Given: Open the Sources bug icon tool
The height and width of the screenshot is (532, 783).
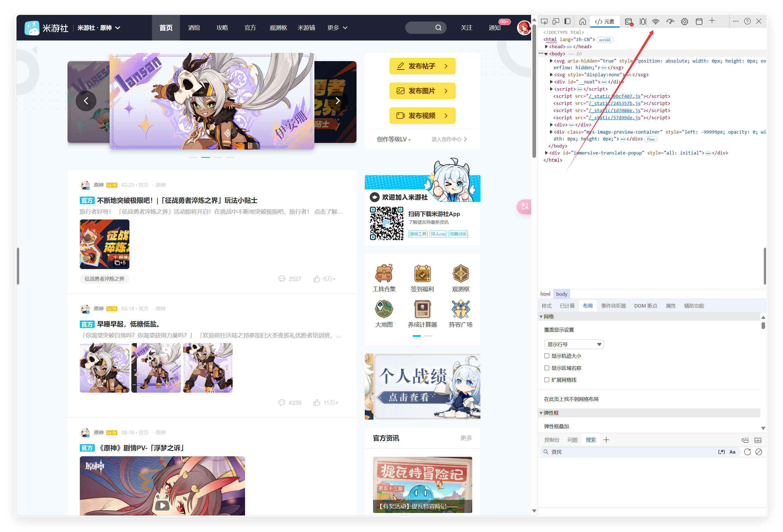Looking at the screenshot, I should click(x=643, y=21).
